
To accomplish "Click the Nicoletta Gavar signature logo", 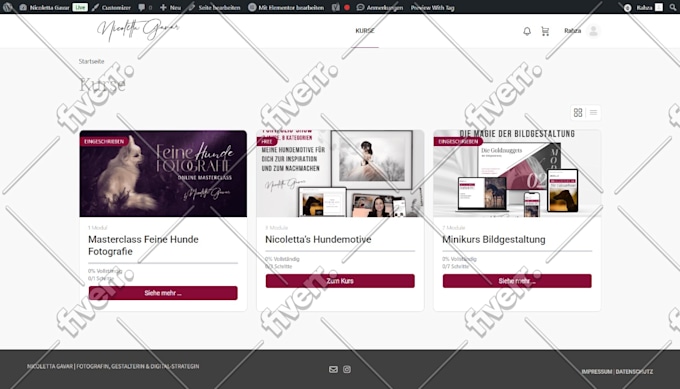I will (x=137, y=30).
